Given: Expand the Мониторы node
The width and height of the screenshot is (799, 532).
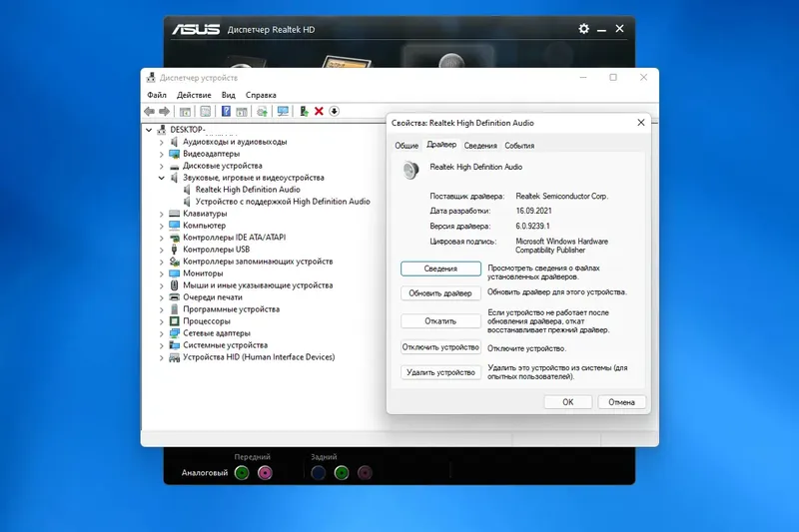Looking at the screenshot, I should (162, 273).
